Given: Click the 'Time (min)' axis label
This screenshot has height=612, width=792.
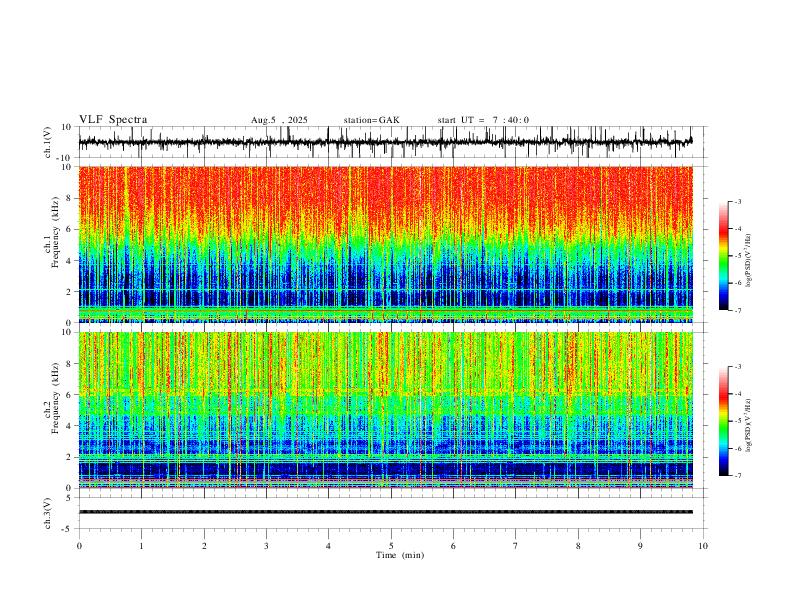Looking at the screenshot, I should coord(400,555).
